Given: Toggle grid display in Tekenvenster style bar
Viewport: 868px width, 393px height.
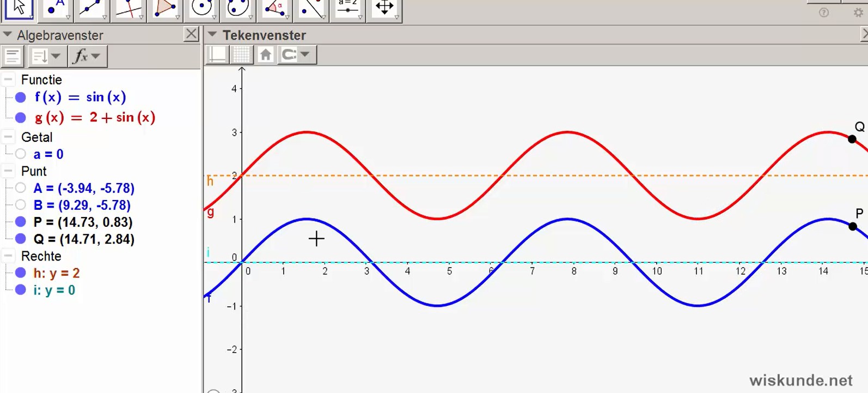Looking at the screenshot, I should 242,55.
